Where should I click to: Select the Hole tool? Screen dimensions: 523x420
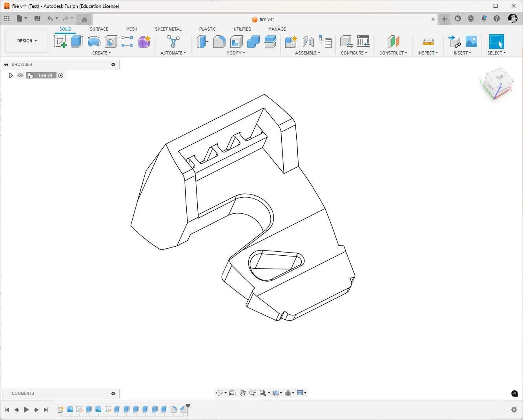pos(111,41)
